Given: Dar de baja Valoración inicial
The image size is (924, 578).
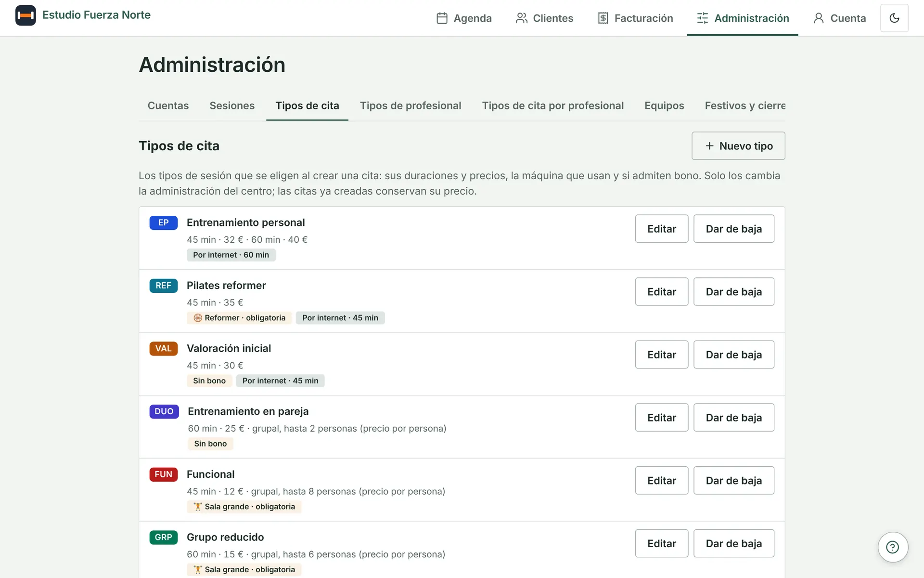Looking at the screenshot, I should click(x=734, y=355).
